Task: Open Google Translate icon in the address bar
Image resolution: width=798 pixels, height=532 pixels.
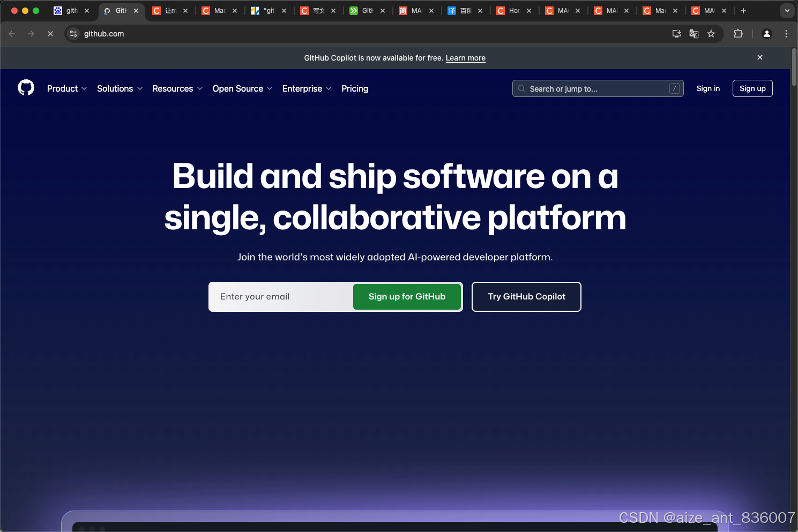Action: [693, 33]
